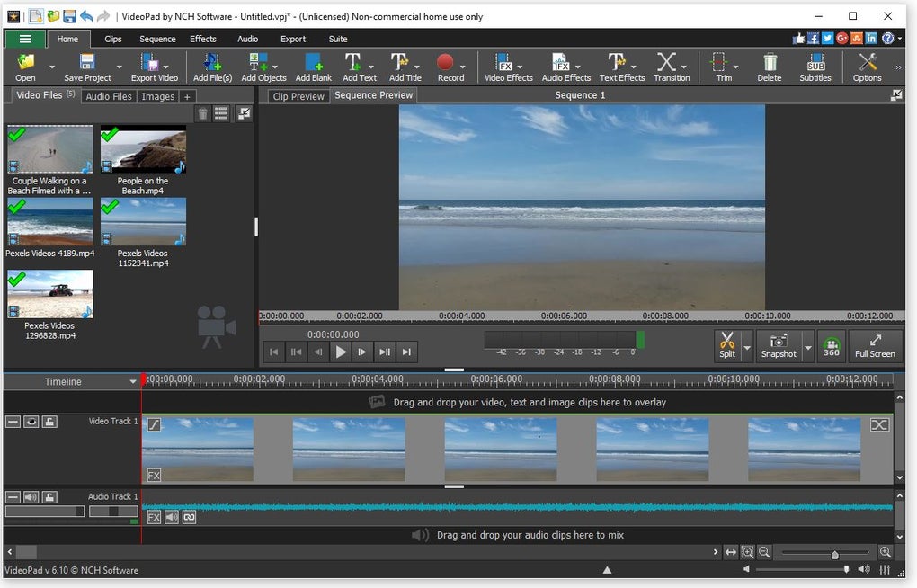Hide Video Track 1 with eye icon
917x588 pixels.
tap(31, 422)
